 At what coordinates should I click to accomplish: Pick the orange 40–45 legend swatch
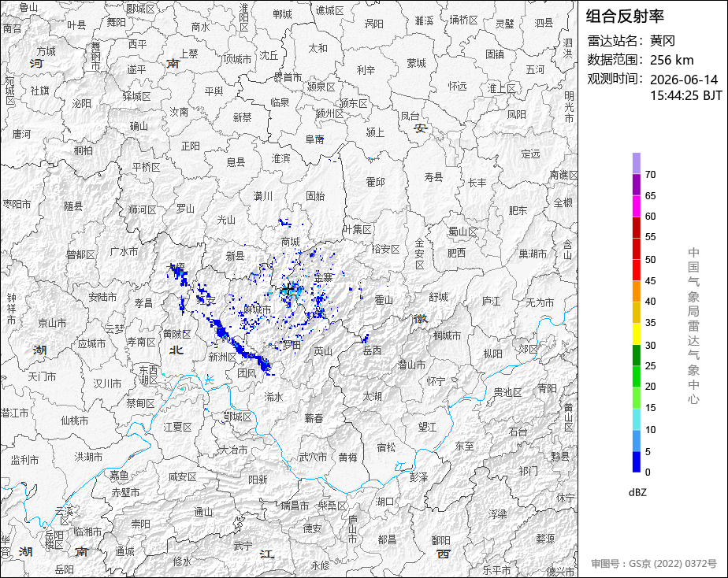(636, 291)
